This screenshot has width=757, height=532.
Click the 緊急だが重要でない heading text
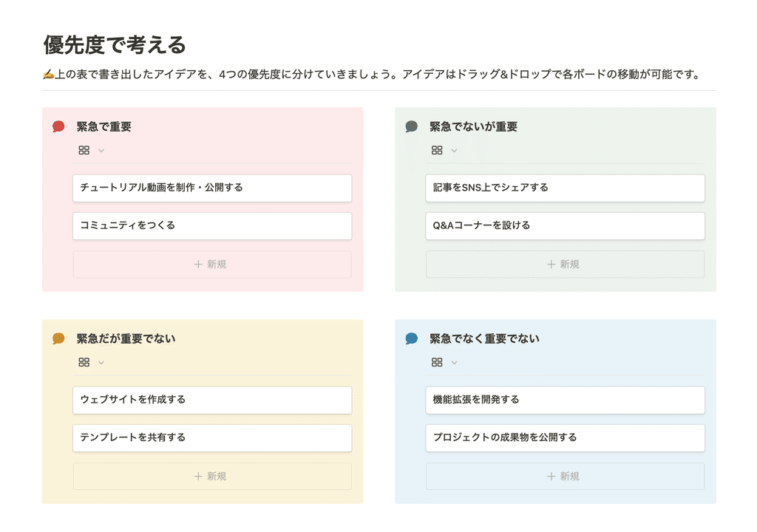(126, 339)
